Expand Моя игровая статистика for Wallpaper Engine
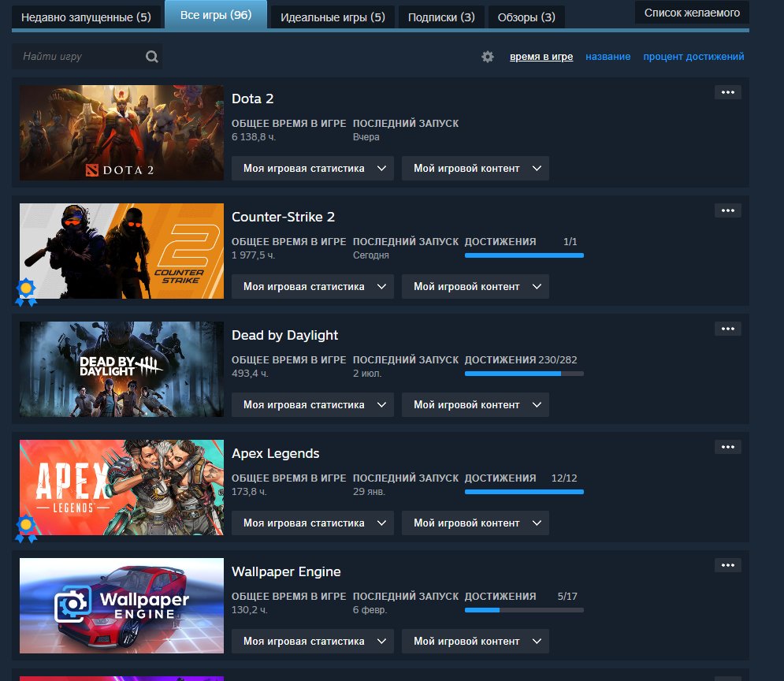The image size is (784, 681). point(313,642)
